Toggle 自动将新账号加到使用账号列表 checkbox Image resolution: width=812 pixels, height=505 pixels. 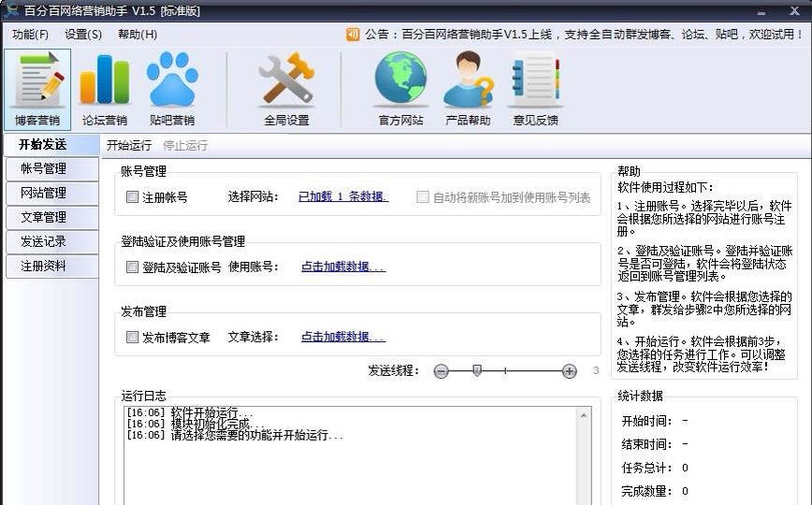pyautogui.click(x=423, y=196)
